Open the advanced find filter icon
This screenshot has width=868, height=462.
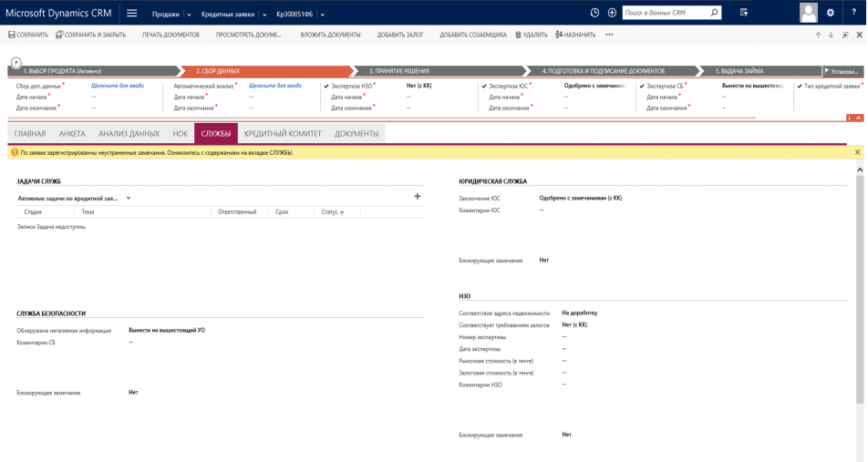pos(744,13)
